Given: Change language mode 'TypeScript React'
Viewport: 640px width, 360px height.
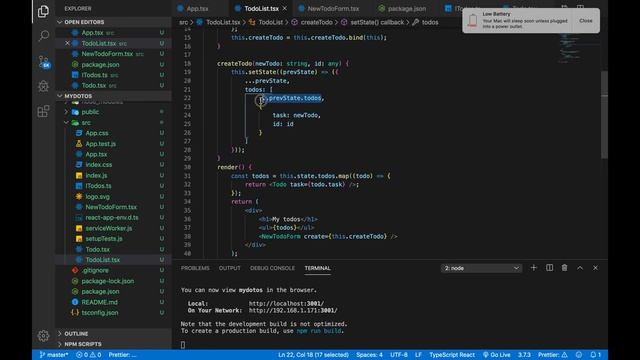Looking at the screenshot, I should tap(452, 355).
